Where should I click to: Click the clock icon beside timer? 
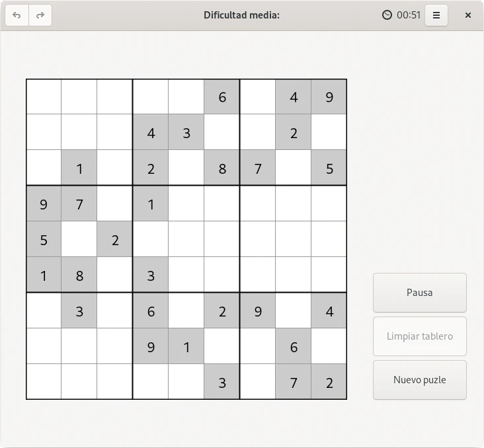tap(387, 15)
